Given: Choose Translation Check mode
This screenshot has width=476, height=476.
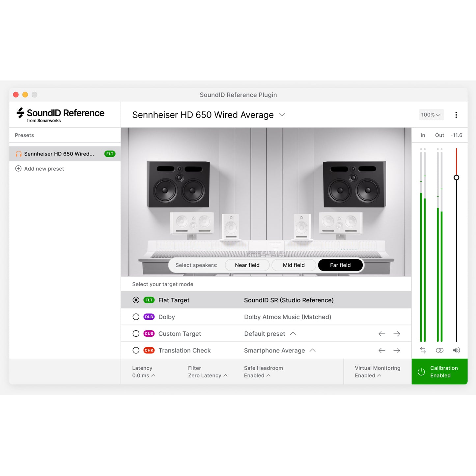Looking at the screenshot, I should click(x=136, y=350).
